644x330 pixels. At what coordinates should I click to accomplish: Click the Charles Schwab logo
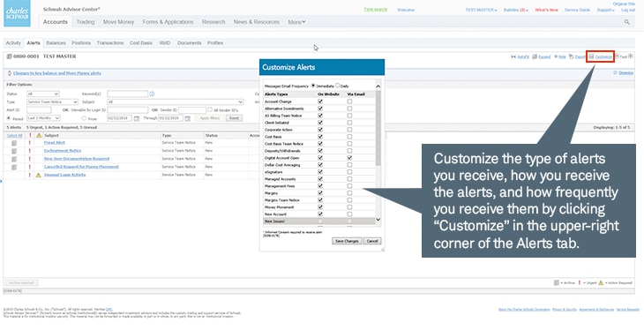[18, 14]
